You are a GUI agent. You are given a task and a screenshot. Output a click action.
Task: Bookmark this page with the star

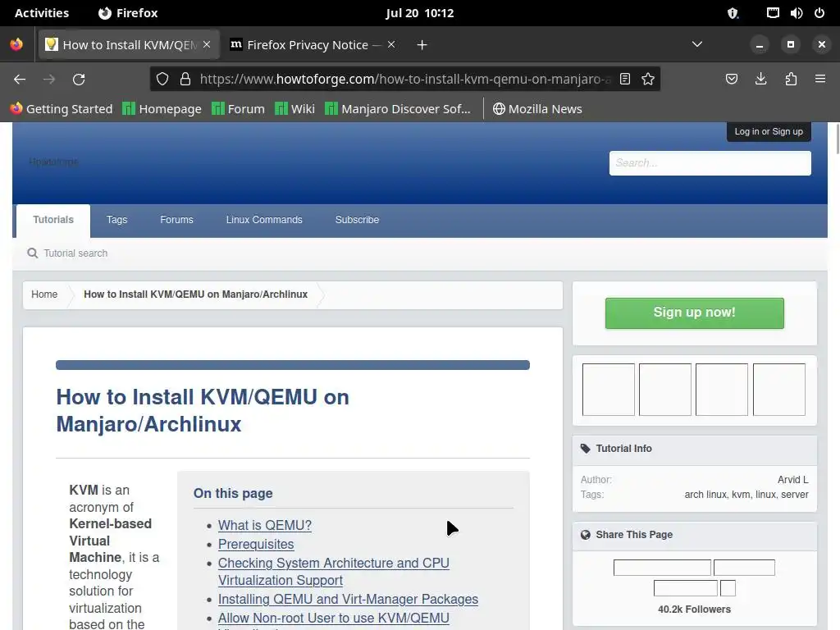click(x=648, y=80)
